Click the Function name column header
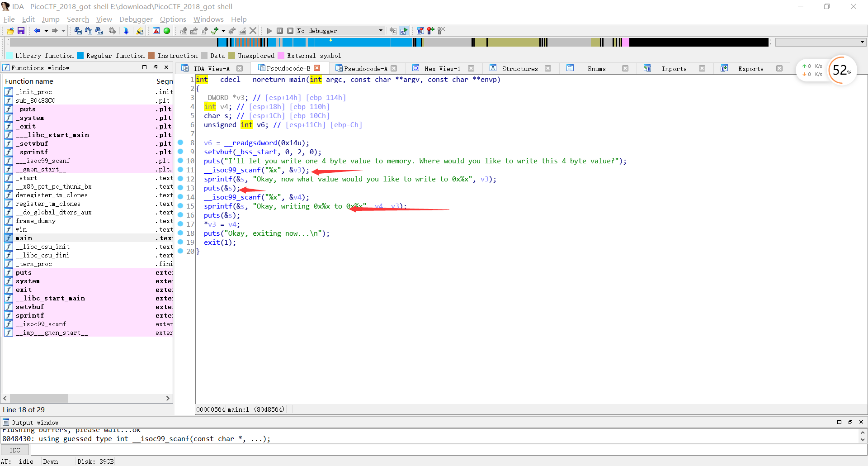The width and height of the screenshot is (868, 466). click(x=78, y=81)
